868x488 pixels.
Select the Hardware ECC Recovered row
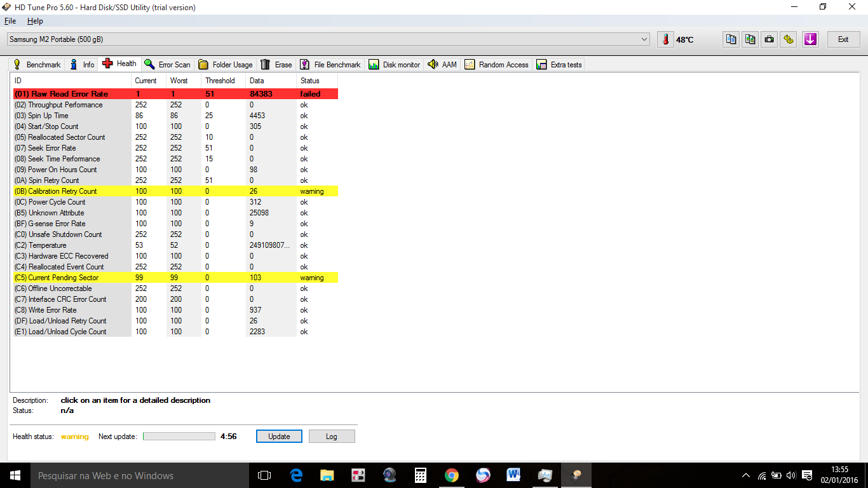(175, 256)
